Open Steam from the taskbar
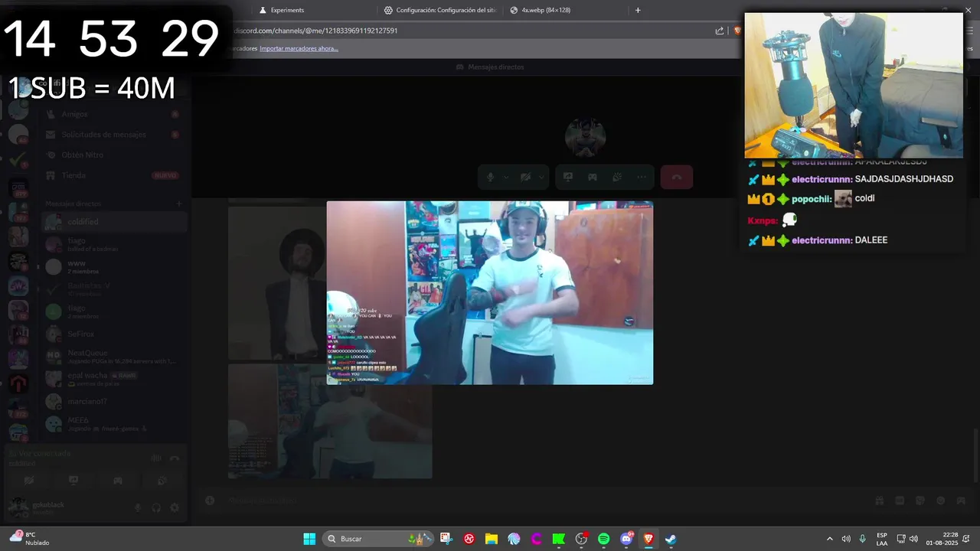The width and height of the screenshot is (980, 551). [x=671, y=539]
